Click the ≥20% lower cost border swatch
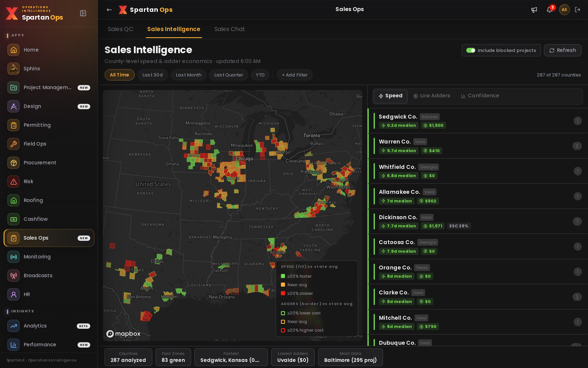The height and width of the screenshot is (368, 588). click(283, 313)
